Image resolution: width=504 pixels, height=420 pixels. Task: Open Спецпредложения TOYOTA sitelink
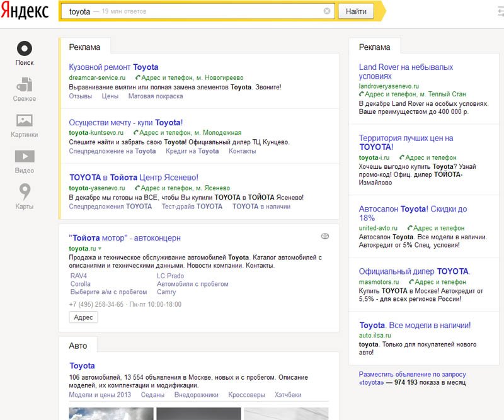110,207
